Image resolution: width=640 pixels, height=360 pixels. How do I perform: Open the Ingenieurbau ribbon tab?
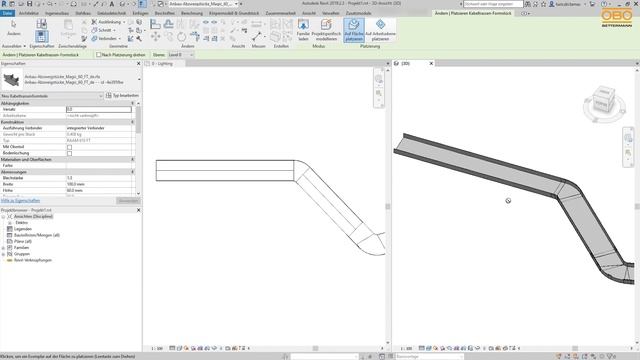pos(57,13)
